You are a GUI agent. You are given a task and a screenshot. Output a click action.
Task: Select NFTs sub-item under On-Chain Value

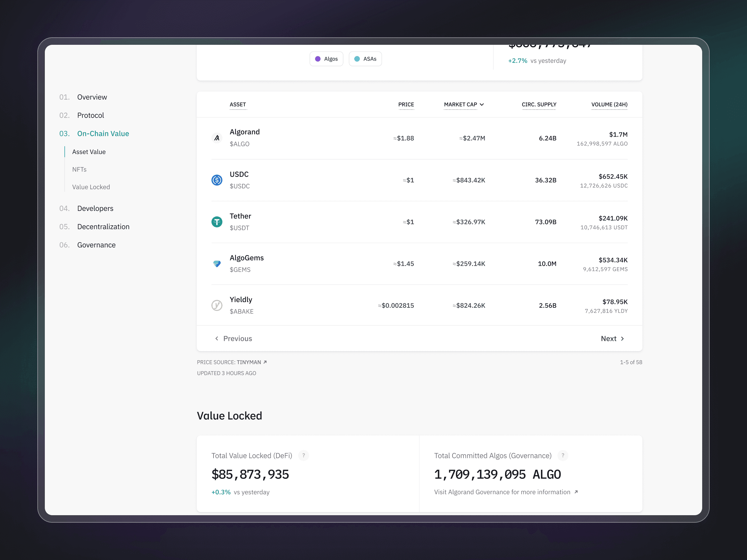tap(79, 170)
